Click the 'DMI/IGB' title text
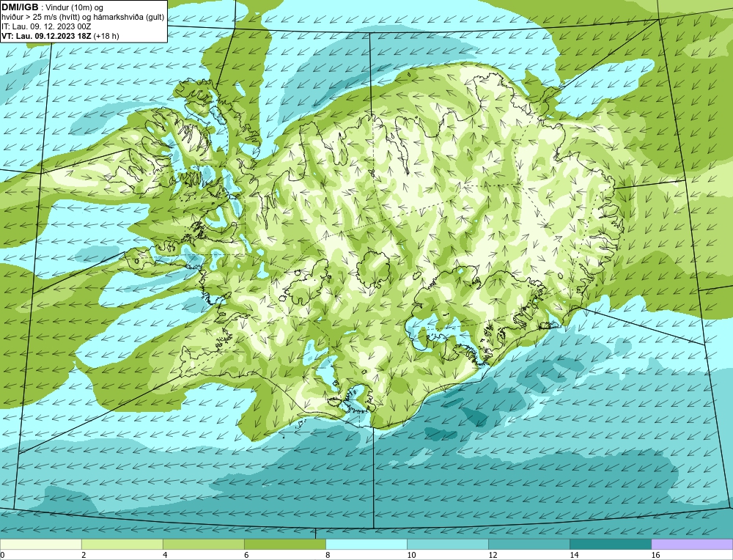Image resolution: width=733 pixels, height=560 pixels. (x=20, y=7)
